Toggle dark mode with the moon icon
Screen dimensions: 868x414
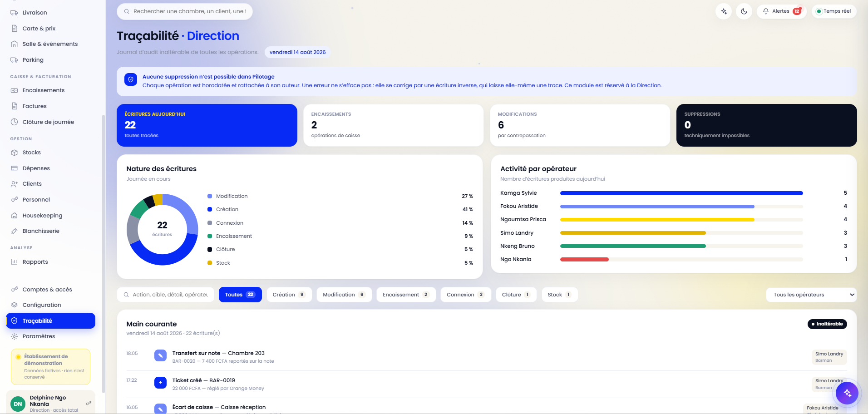coord(744,11)
